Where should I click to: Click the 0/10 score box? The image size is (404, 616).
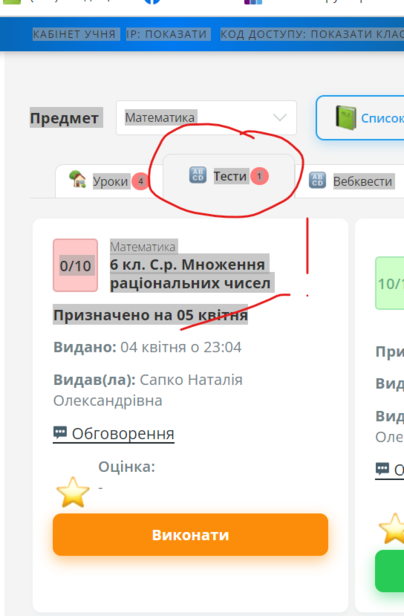[75, 265]
